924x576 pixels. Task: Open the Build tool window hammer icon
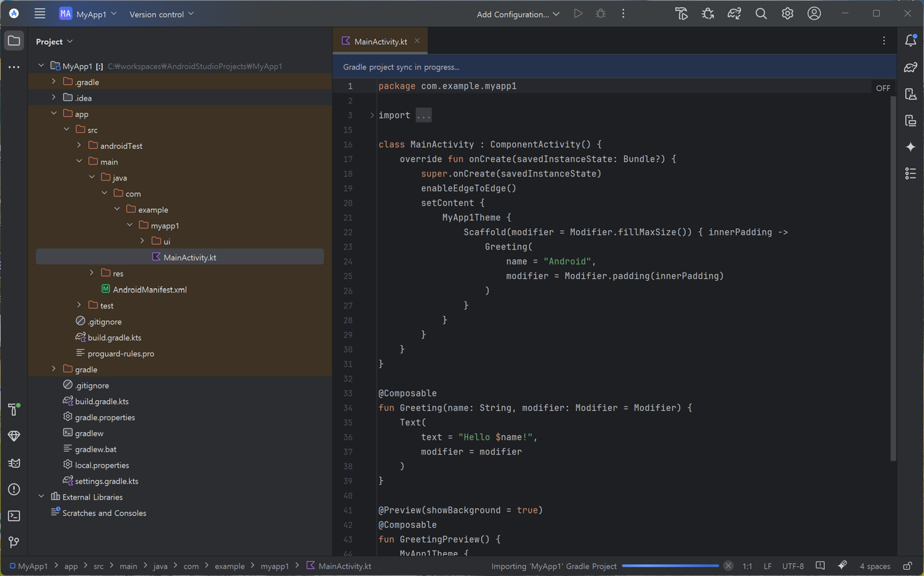(x=14, y=410)
